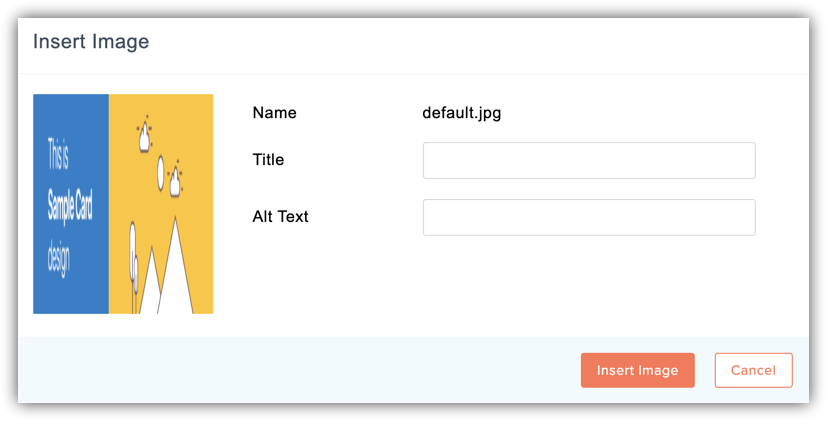
Task: Confirm with the Insert Image button
Action: (638, 370)
